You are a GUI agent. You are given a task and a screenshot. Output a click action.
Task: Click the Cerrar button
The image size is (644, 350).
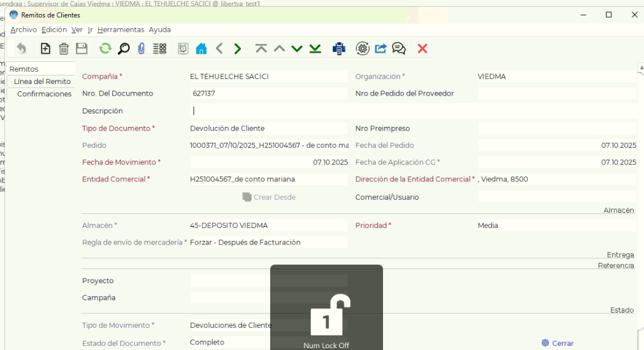pos(558,343)
